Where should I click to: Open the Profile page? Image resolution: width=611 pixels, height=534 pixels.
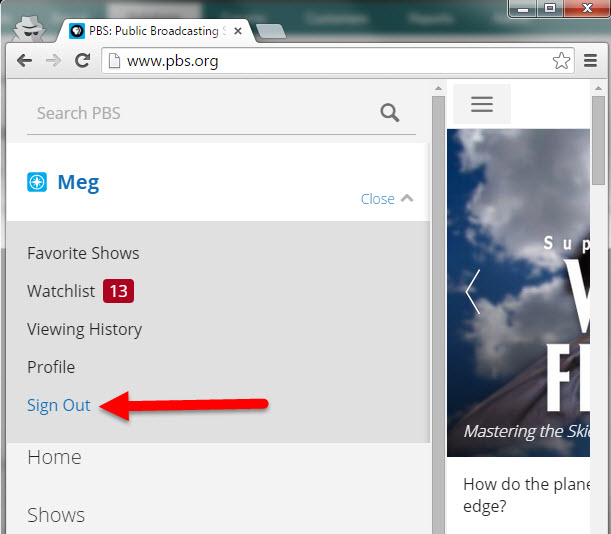[51, 367]
